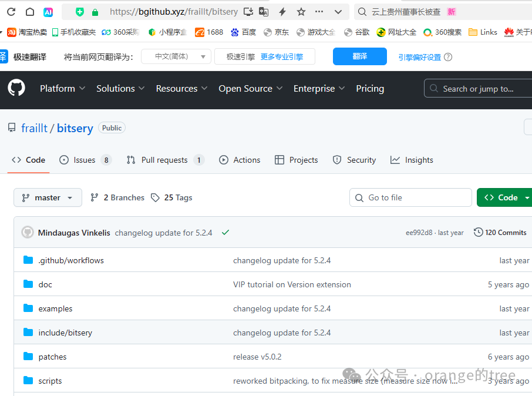The image size is (532, 396).
Task: Click the lightning speed mode icon
Action: tap(282, 12)
